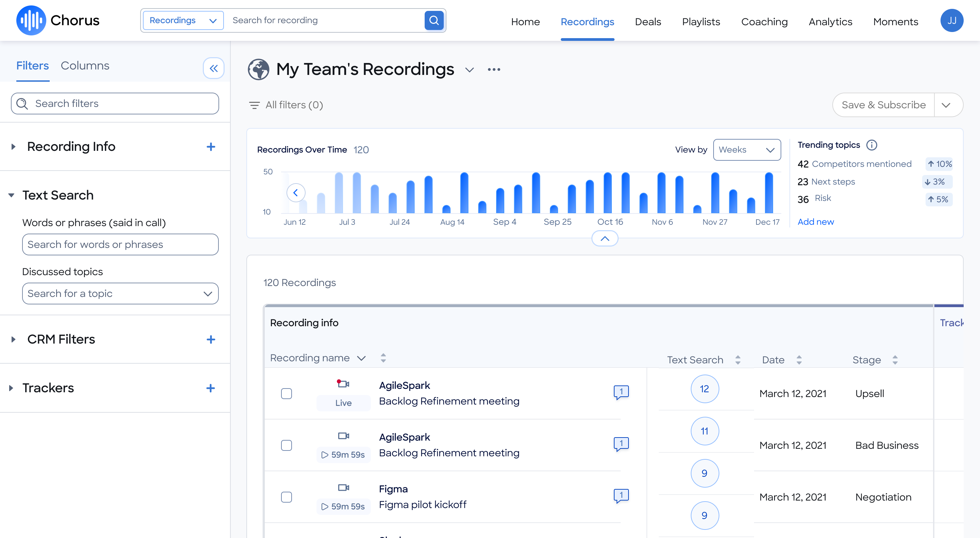
Task: Expand the CRM Filters section
Action: pos(61,339)
